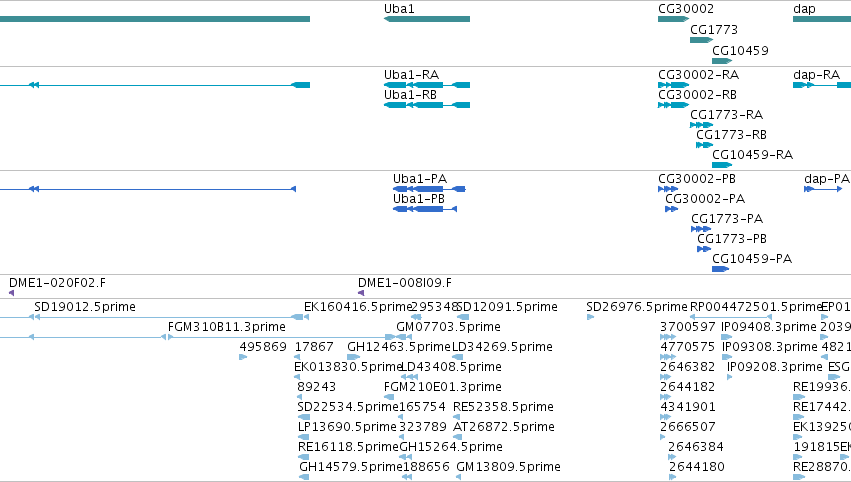Select the 2644180 EST label

(x=697, y=467)
